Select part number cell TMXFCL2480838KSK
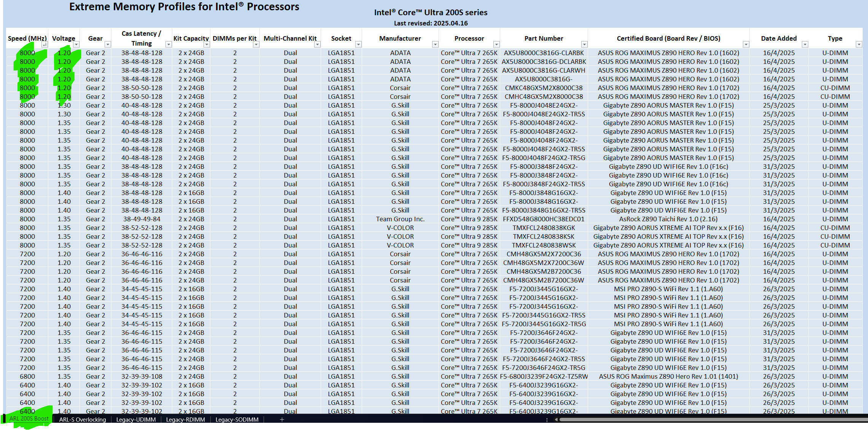868x430 pixels. pyautogui.click(x=544, y=236)
